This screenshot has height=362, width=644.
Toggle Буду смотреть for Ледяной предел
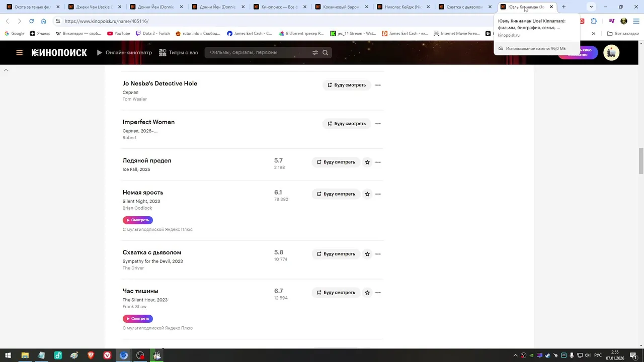(336, 162)
